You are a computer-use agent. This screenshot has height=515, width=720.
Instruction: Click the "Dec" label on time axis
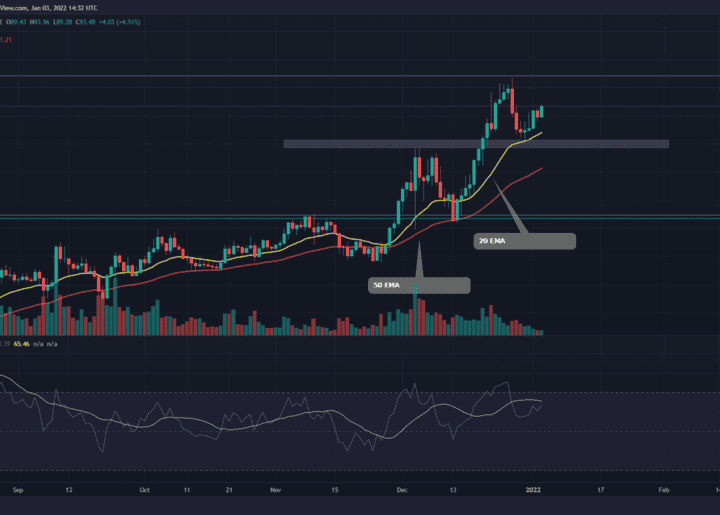pyautogui.click(x=403, y=491)
